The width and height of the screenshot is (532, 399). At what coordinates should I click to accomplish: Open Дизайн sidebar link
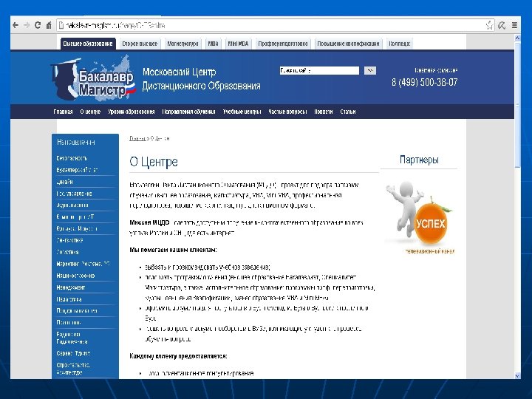tap(64, 182)
